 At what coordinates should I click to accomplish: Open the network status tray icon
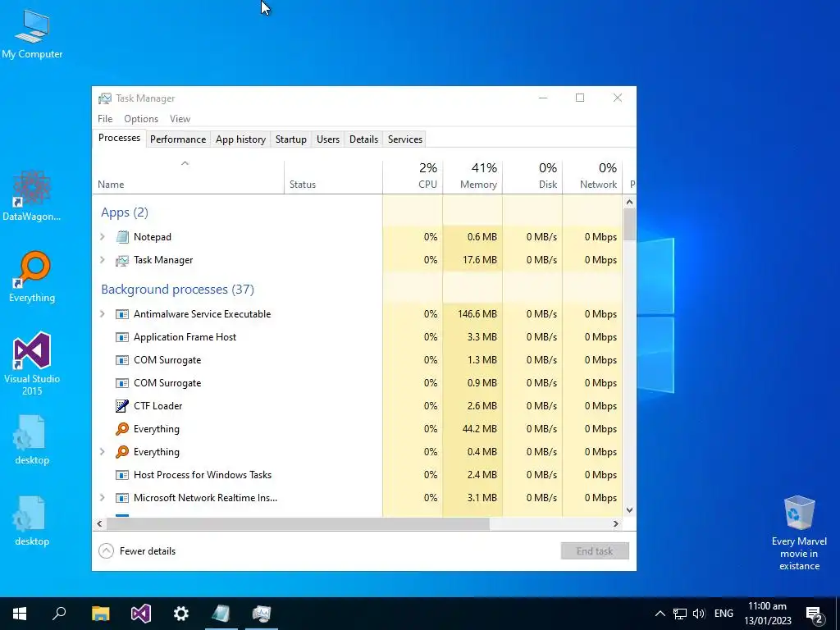point(680,614)
